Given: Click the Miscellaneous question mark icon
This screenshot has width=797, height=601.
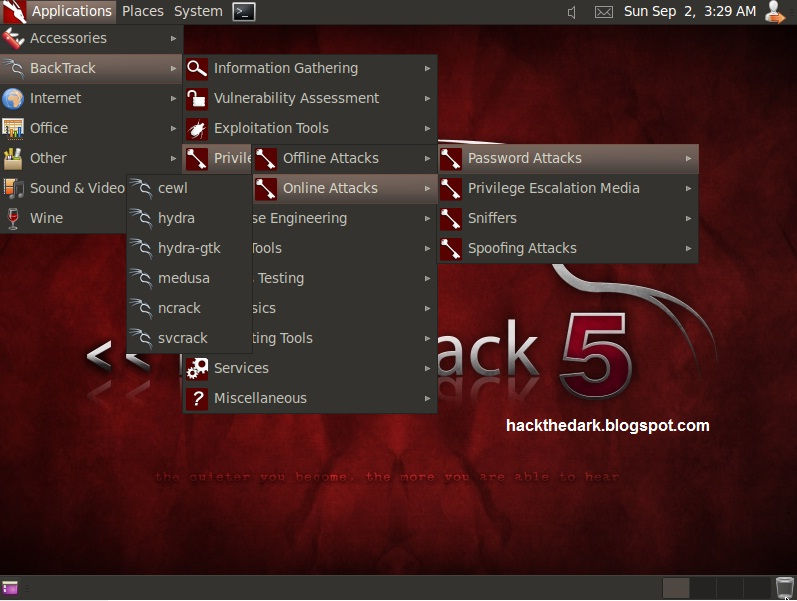Looking at the screenshot, I should point(197,398).
